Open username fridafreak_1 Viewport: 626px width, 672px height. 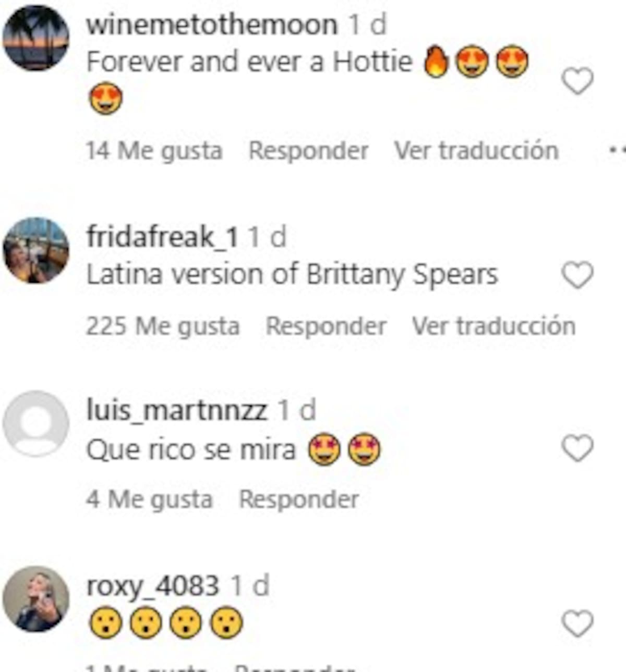[162, 237]
